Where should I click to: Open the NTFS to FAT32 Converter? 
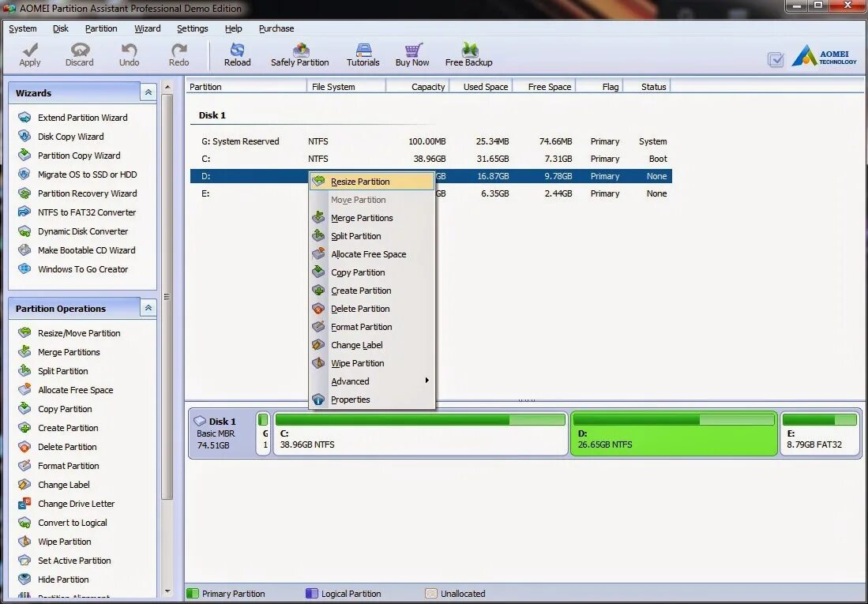point(87,212)
